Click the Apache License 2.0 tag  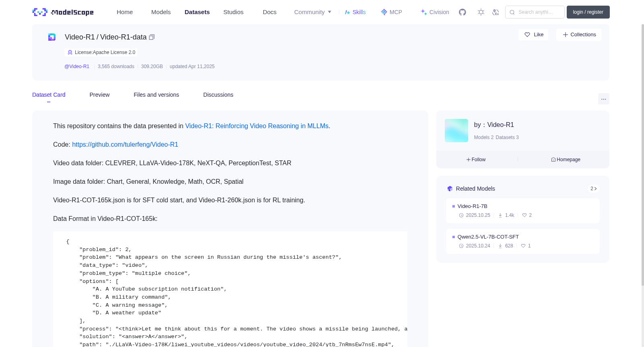tap(101, 52)
